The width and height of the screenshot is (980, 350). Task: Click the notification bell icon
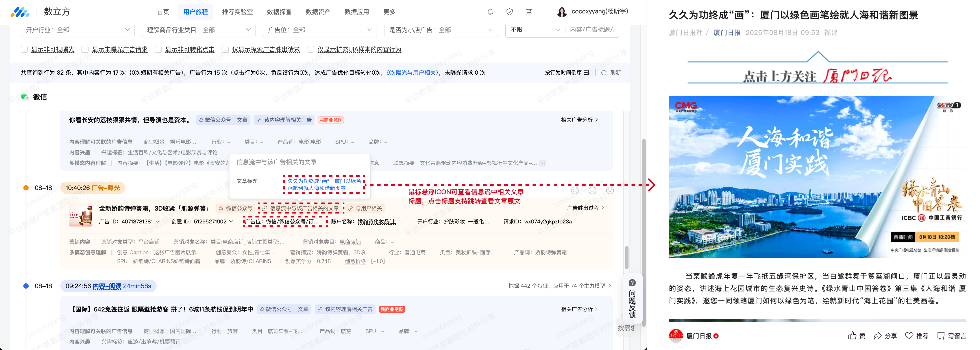pos(490,12)
